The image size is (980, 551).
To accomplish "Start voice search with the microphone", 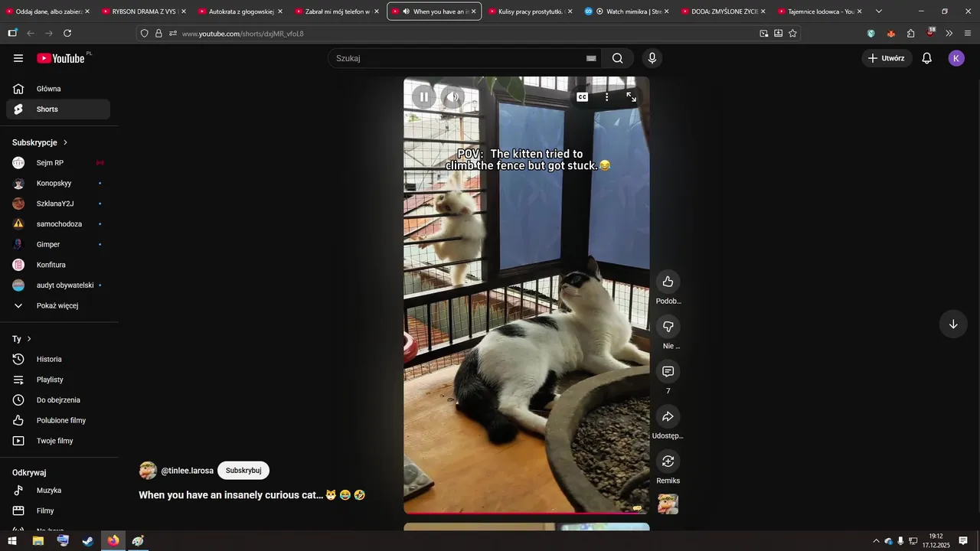I will pyautogui.click(x=652, y=58).
